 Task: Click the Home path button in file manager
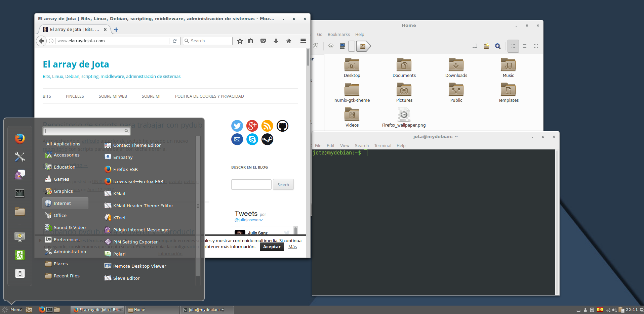(363, 46)
